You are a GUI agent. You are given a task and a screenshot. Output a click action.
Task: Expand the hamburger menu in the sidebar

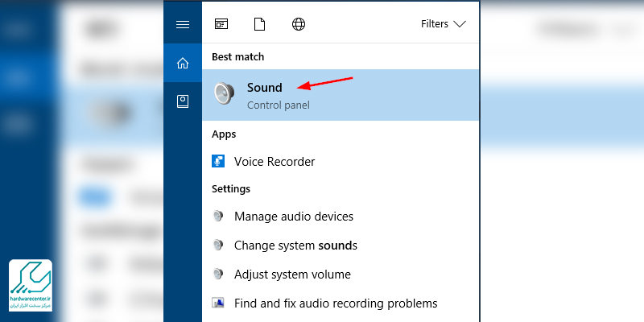point(182,24)
